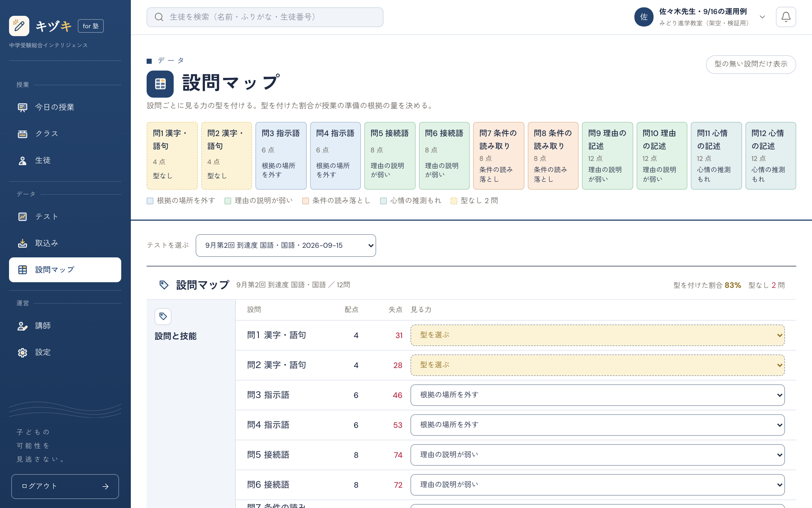Click the テスト chart icon

[x=23, y=217]
